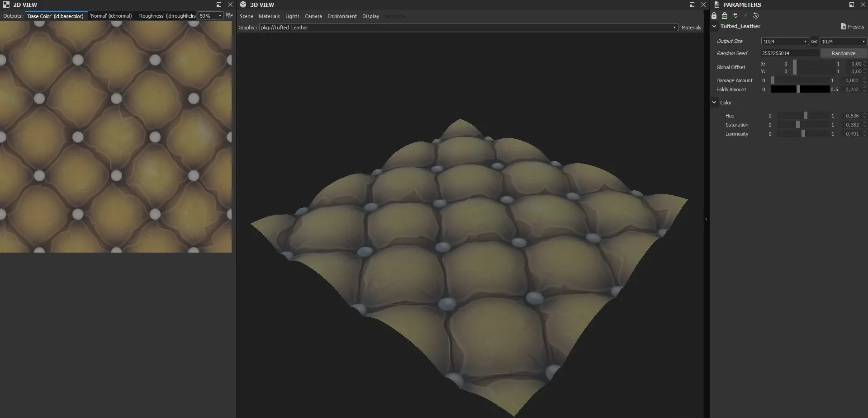Viewport: 868px width, 418px height.
Task: Open the output height 1024 dropdown
Action: [x=843, y=41]
